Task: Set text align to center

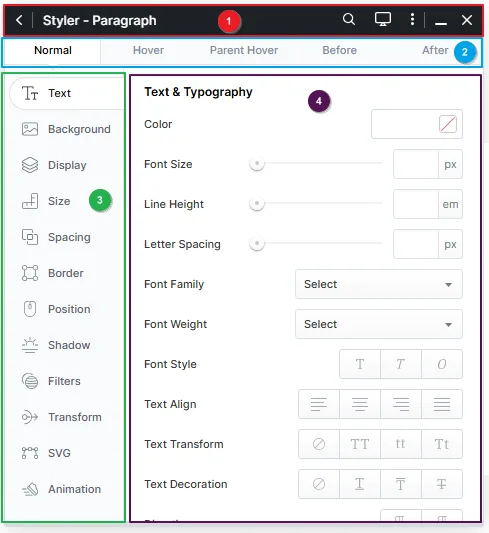Action: point(360,404)
